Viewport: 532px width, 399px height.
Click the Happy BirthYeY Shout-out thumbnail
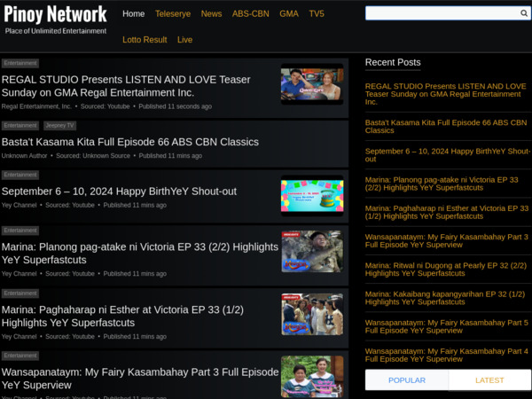pyautogui.click(x=312, y=196)
